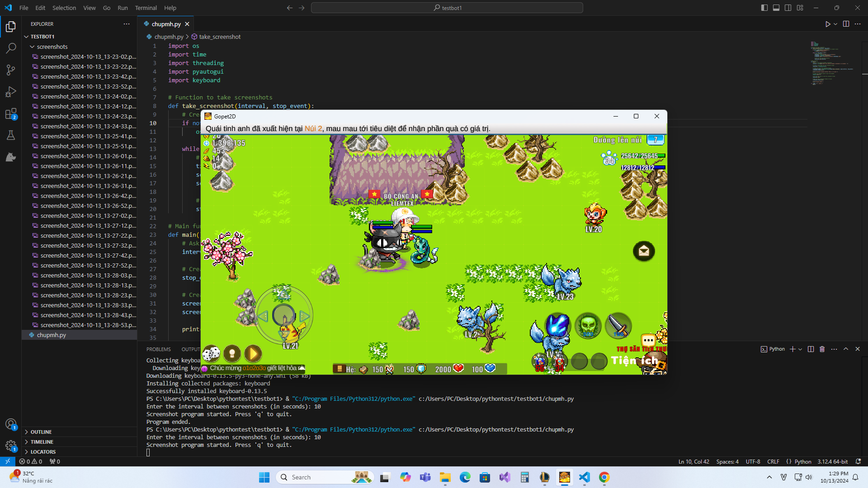Toggle the bottom panel visibility

click(x=776, y=8)
